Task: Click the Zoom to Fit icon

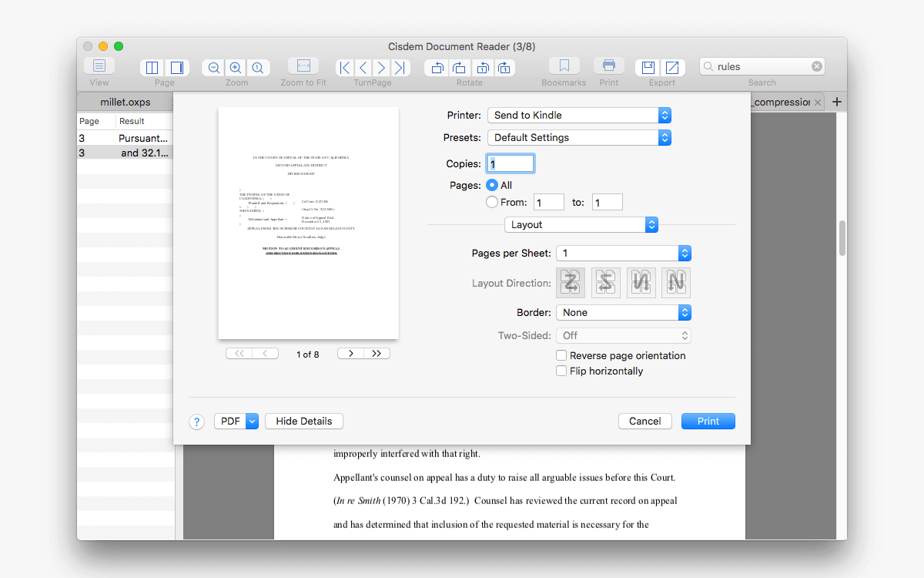Action: tap(303, 66)
